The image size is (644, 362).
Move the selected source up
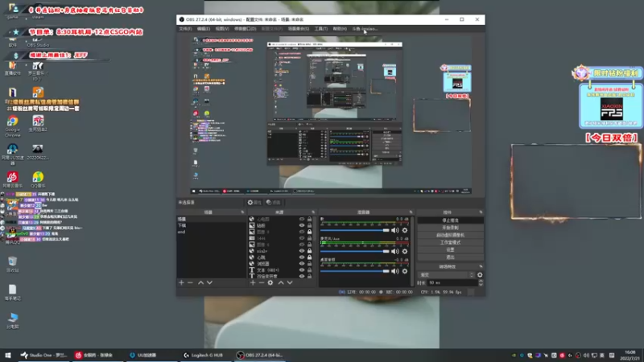click(x=281, y=283)
